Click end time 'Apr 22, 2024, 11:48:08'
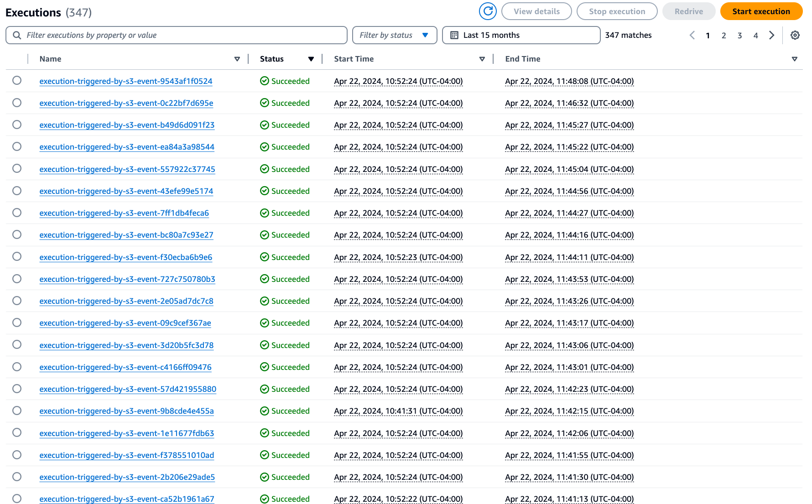 569,81
